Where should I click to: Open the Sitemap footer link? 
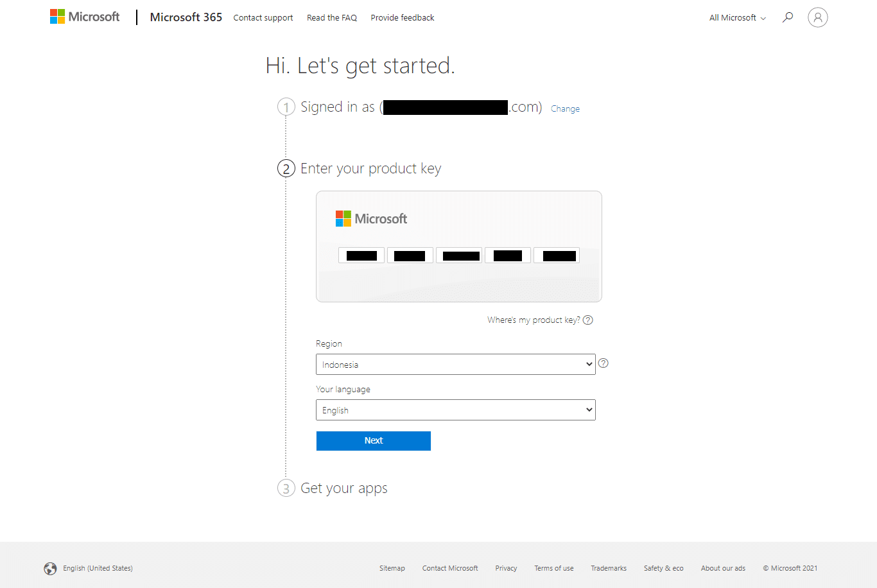point(392,569)
